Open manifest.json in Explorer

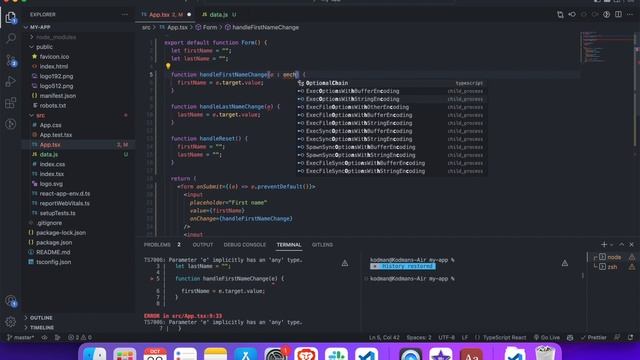(58, 96)
